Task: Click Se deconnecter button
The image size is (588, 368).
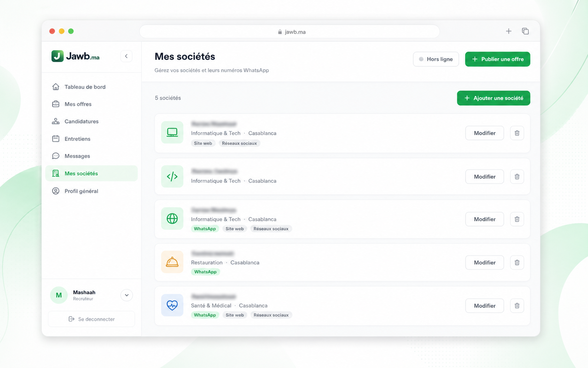Action: tap(92, 319)
